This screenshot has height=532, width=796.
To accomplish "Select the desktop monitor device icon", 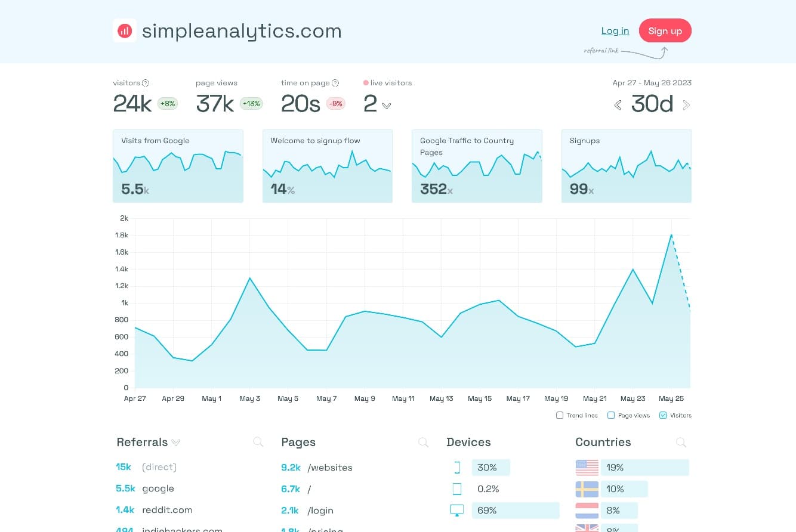I will pos(457,511).
